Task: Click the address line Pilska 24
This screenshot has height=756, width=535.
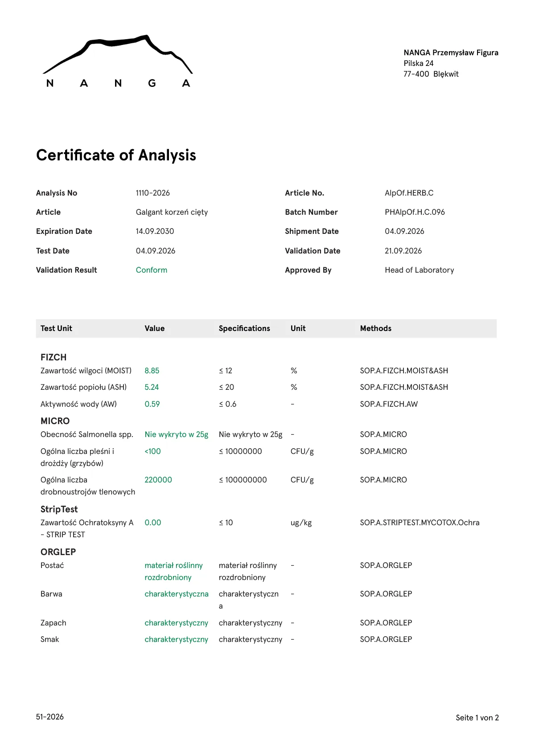Action: tap(418, 63)
